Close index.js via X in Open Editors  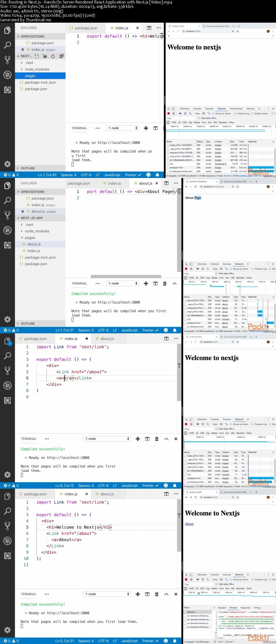(23, 49)
